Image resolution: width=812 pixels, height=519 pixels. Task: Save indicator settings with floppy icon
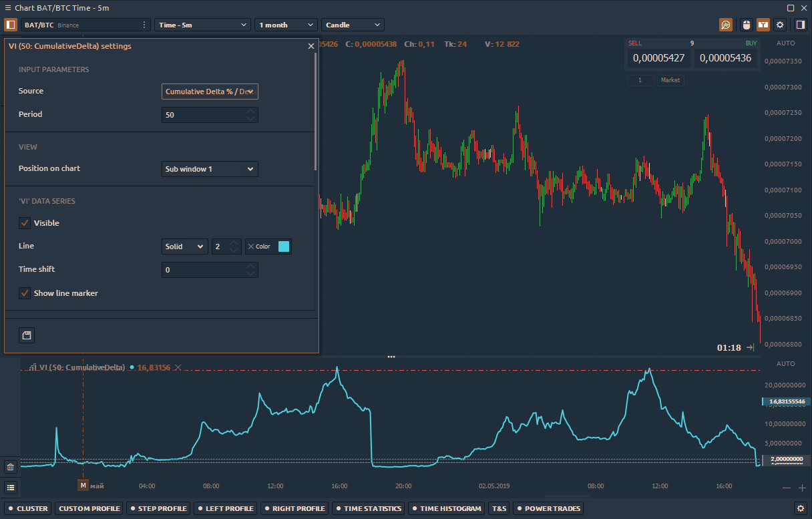click(x=27, y=335)
